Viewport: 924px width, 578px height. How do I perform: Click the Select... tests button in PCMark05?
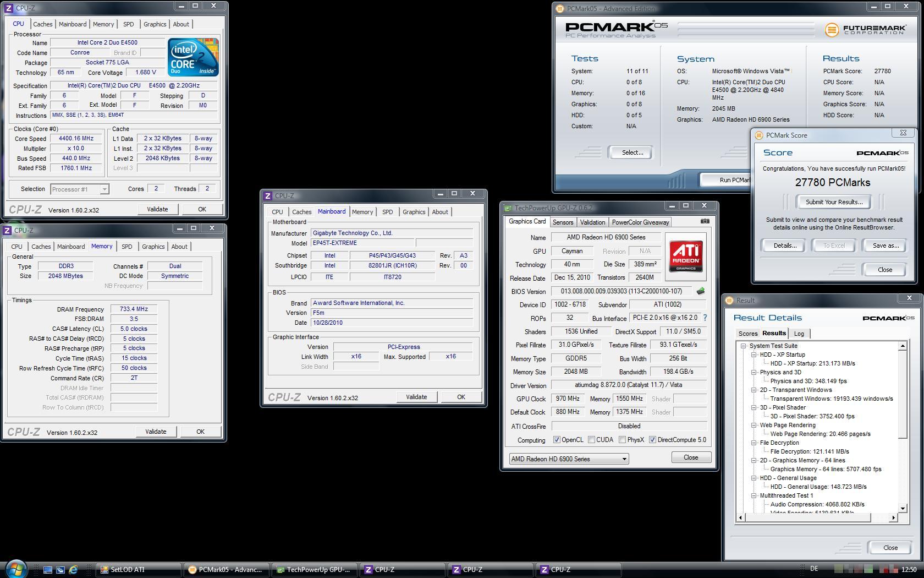coord(632,152)
